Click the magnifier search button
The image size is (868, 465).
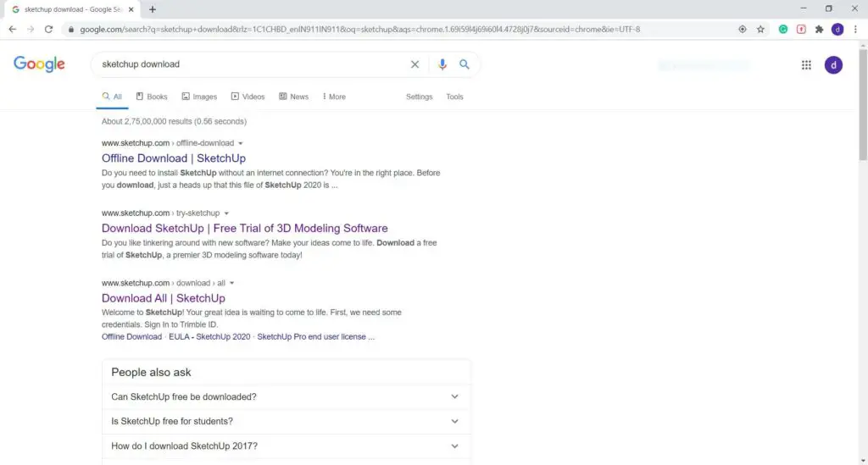pyautogui.click(x=464, y=64)
